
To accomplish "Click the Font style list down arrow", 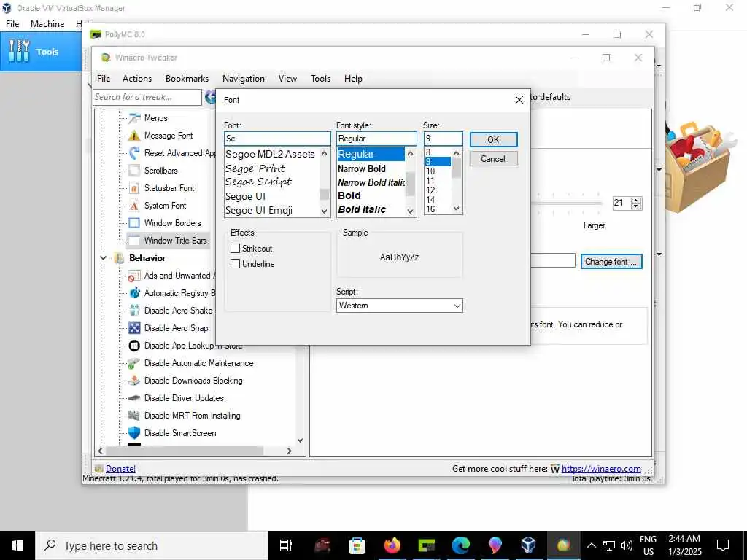I will click(x=410, y=211).
